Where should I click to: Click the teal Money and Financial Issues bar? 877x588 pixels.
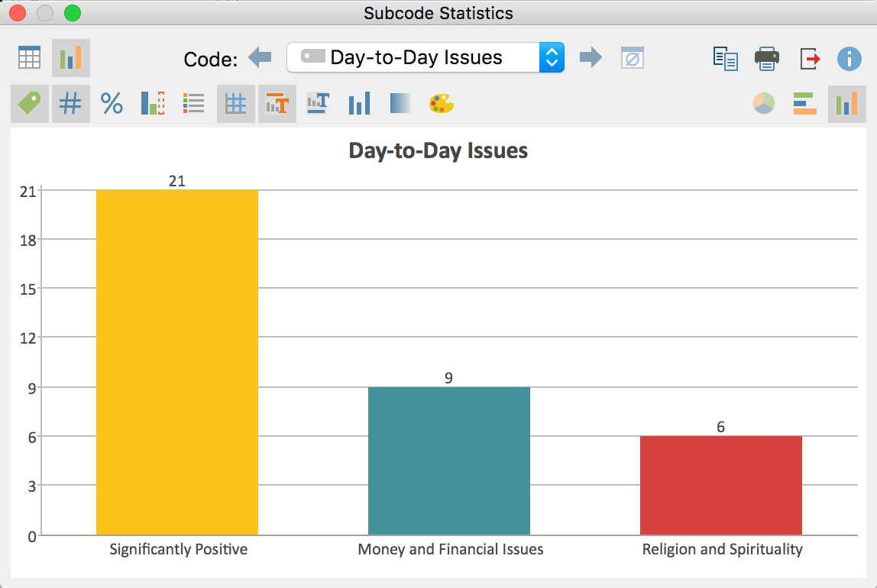point(449,460)
